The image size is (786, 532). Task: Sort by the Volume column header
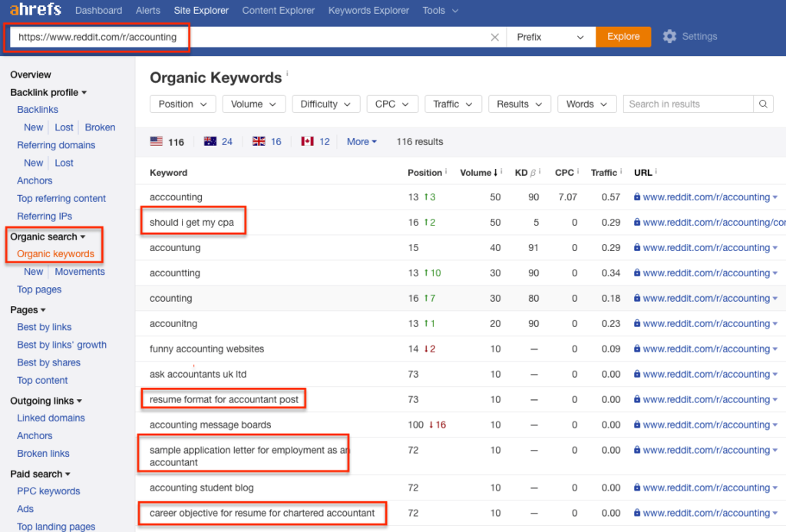point(478,173)
